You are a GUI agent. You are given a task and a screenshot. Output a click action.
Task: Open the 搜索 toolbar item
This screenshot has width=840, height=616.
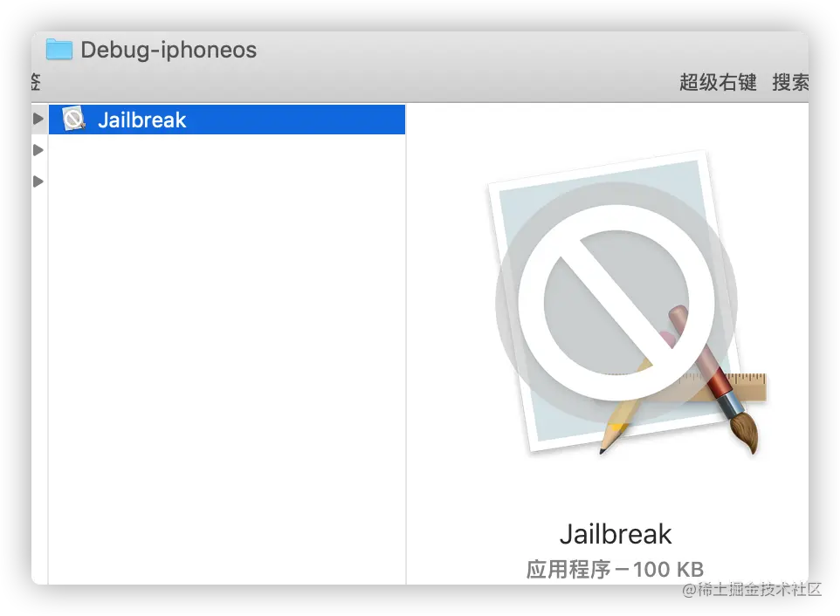(790, 82)
